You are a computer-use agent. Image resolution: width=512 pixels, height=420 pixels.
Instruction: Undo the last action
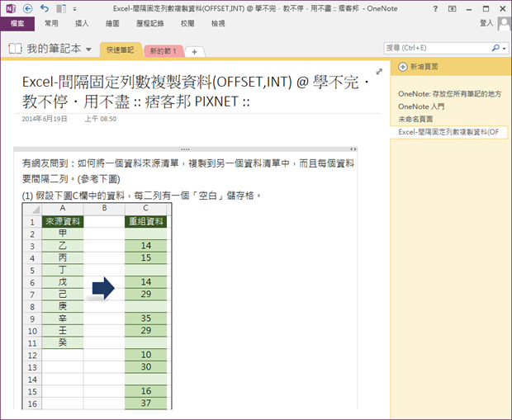(x=45, y=9)
